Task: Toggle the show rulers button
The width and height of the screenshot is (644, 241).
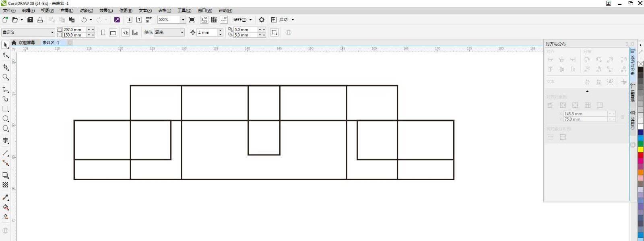Action: pos(204,19)
